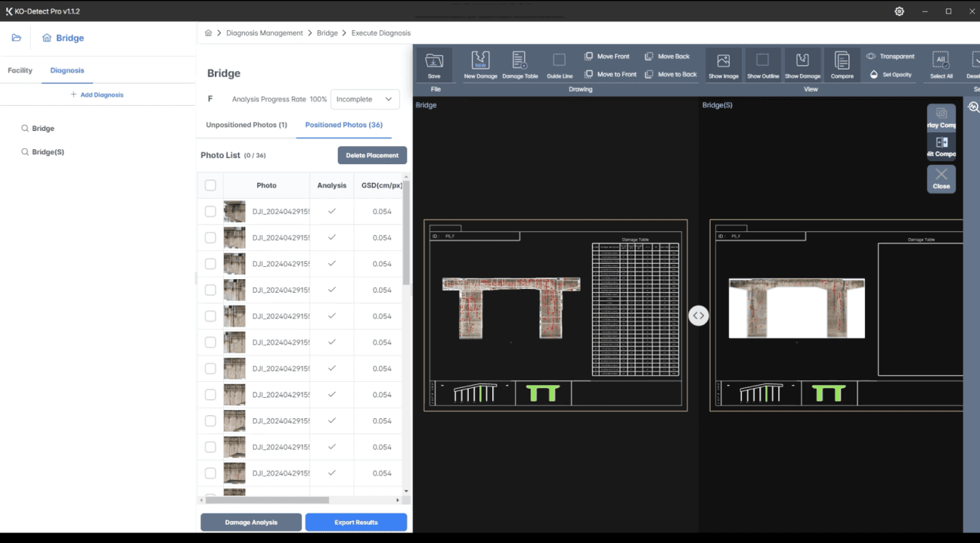Click the Split Compare icon
Screen dimensions: 980x543
click(941, 145)
